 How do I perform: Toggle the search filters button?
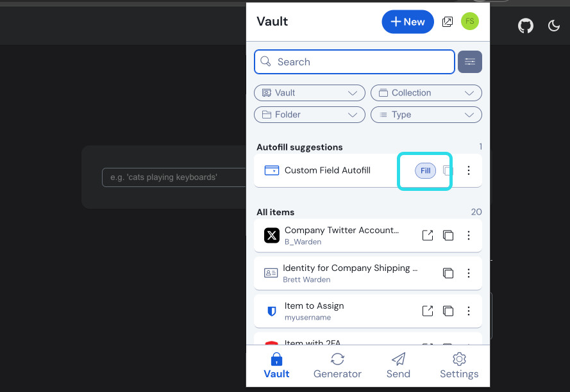pos(470,62)
